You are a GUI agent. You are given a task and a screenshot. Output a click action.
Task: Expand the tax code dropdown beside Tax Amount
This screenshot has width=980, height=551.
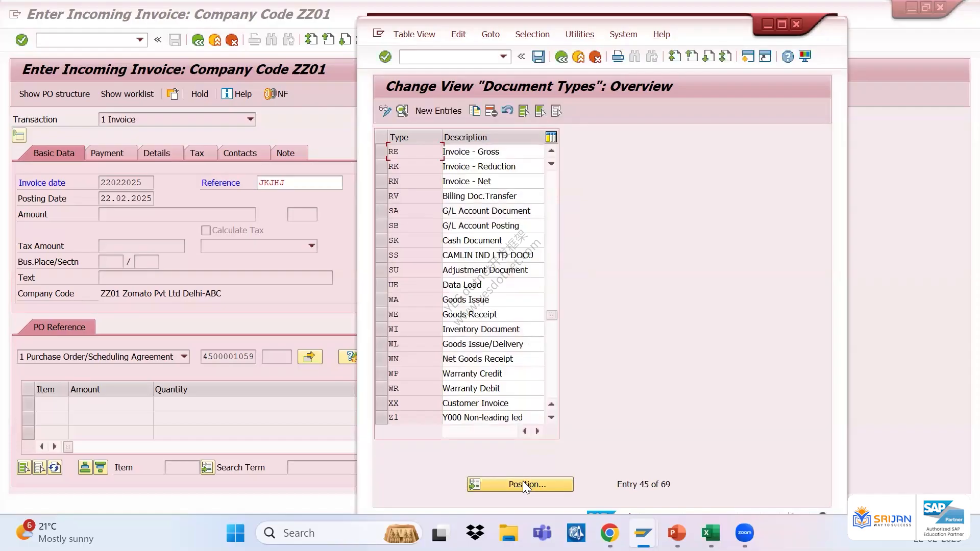tap(311, 246)
